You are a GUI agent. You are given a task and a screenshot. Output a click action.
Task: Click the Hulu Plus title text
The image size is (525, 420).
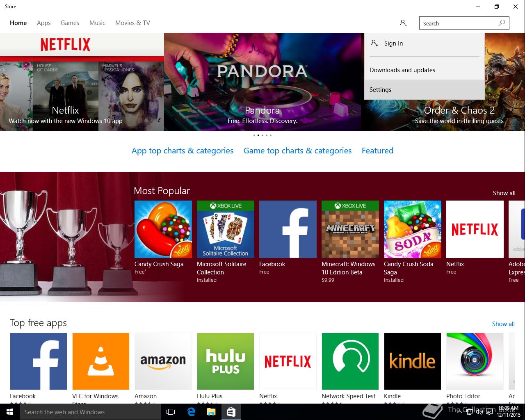click(210, 396)
